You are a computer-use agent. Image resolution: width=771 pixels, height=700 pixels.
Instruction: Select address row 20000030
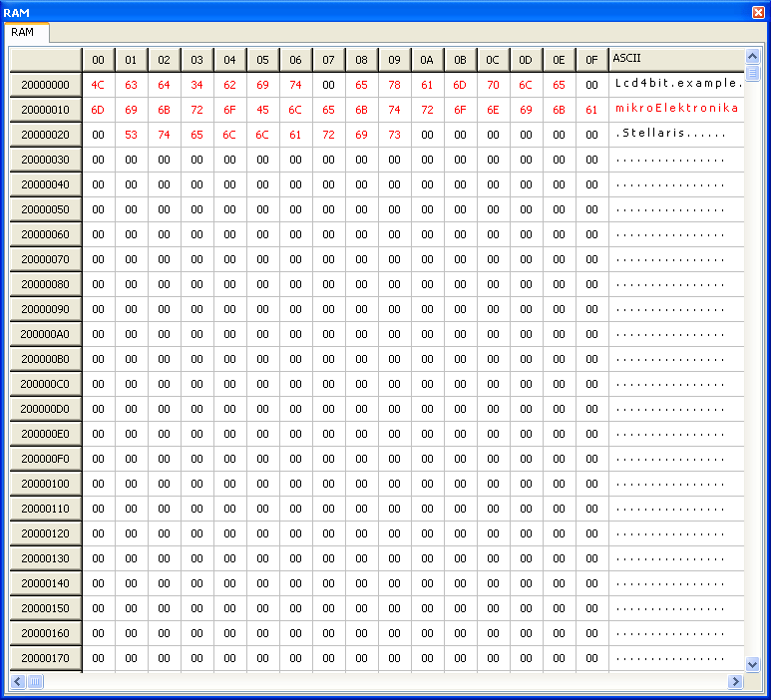pyautogui.click(x=45, y=160)
